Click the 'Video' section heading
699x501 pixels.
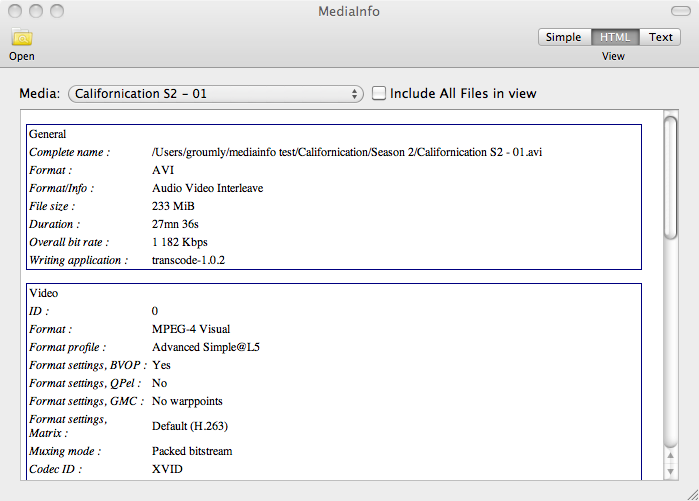pyautogui.click(x=44, y=293)
